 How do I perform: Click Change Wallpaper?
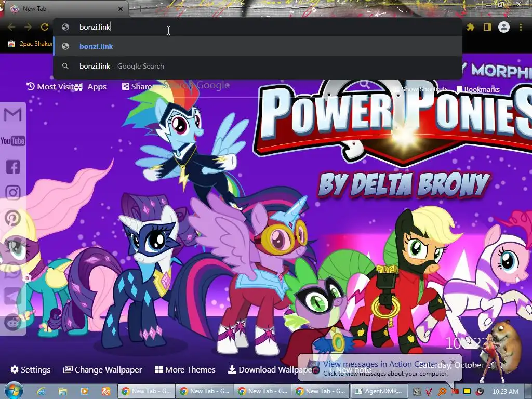point(102,369)
